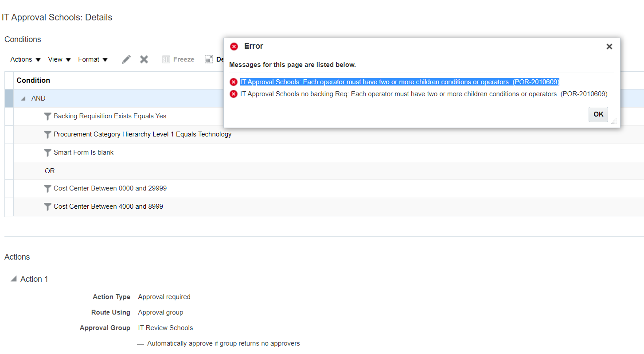
Task: Open the Format dropdown menu
Action: click(x=93, y=59)
